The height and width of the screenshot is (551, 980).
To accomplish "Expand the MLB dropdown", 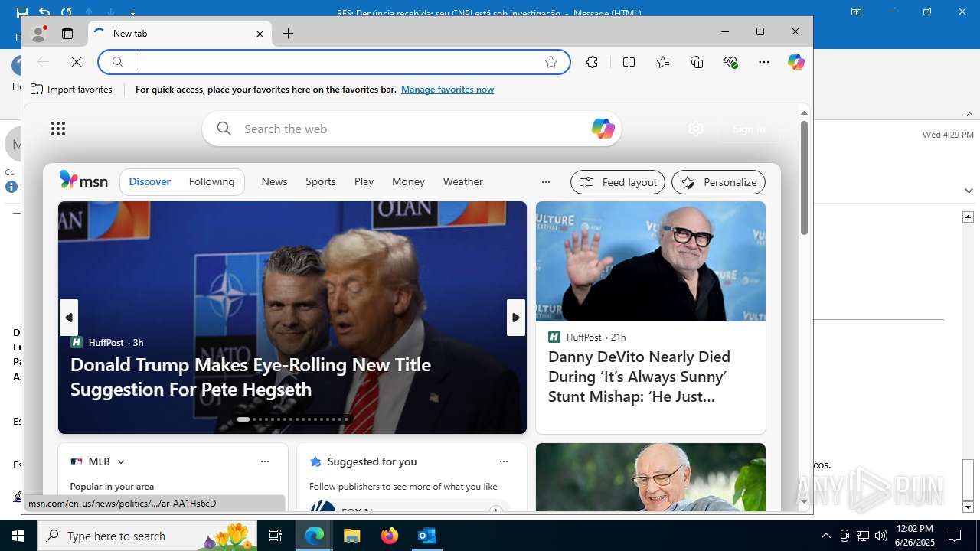I will pos(121,461).
